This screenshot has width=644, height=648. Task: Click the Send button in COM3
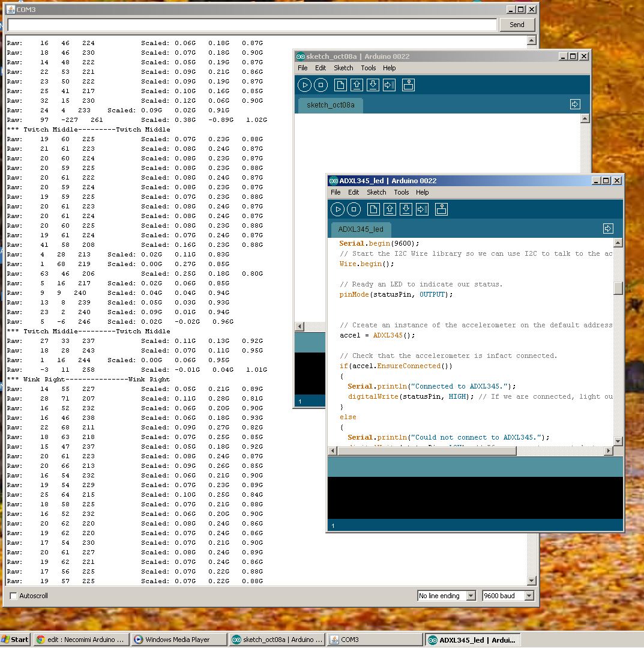point(517,25)
